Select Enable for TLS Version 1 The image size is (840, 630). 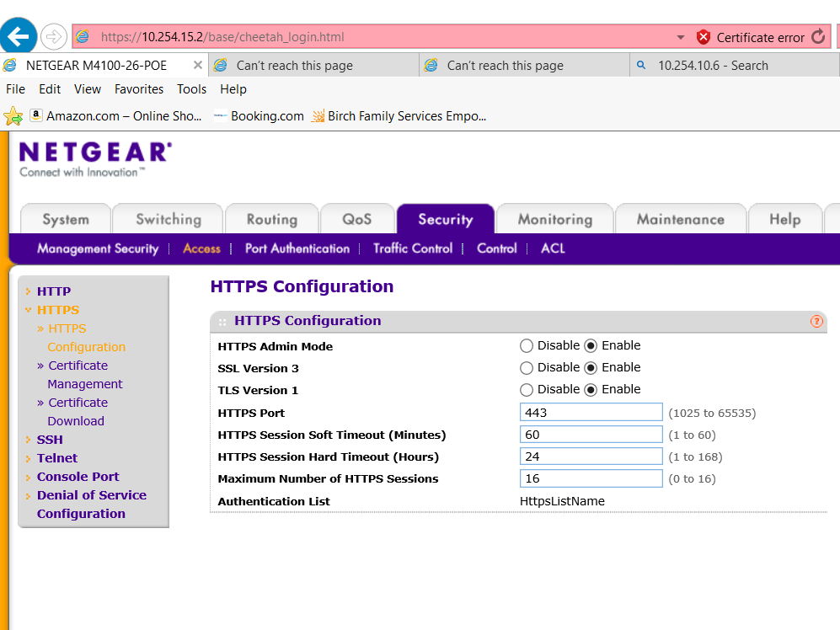(591, 390)
